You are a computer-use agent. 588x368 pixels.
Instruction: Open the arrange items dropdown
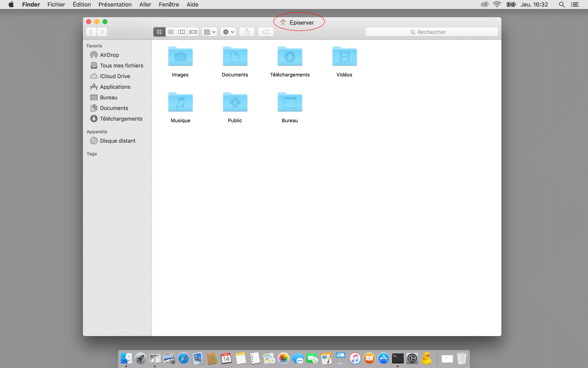tap(209, 32)
